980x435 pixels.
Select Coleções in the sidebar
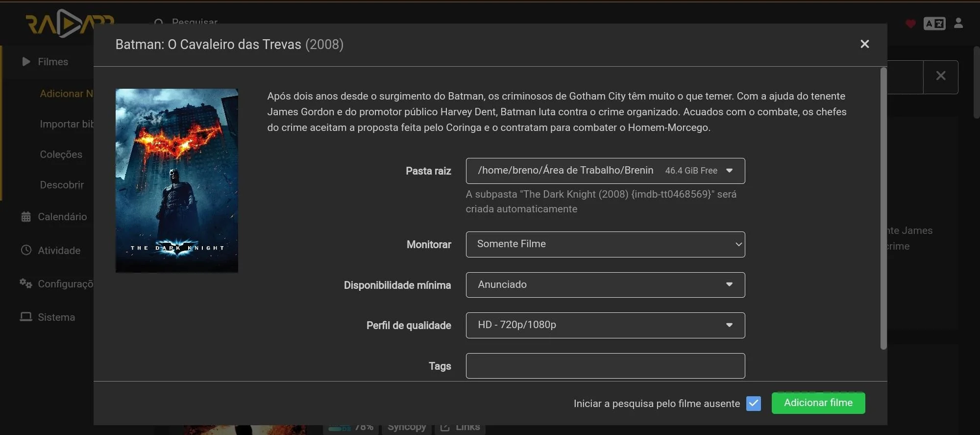coord(61,154)
